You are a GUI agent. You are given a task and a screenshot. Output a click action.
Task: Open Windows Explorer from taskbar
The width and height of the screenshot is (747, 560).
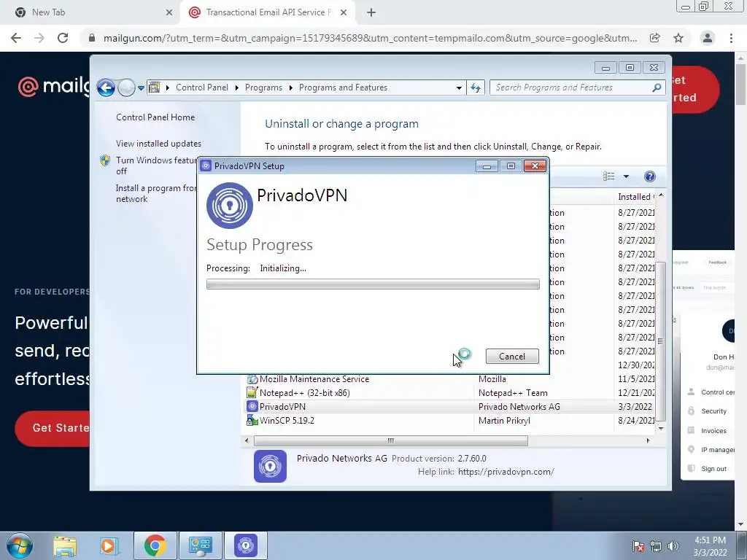[65, 545]
